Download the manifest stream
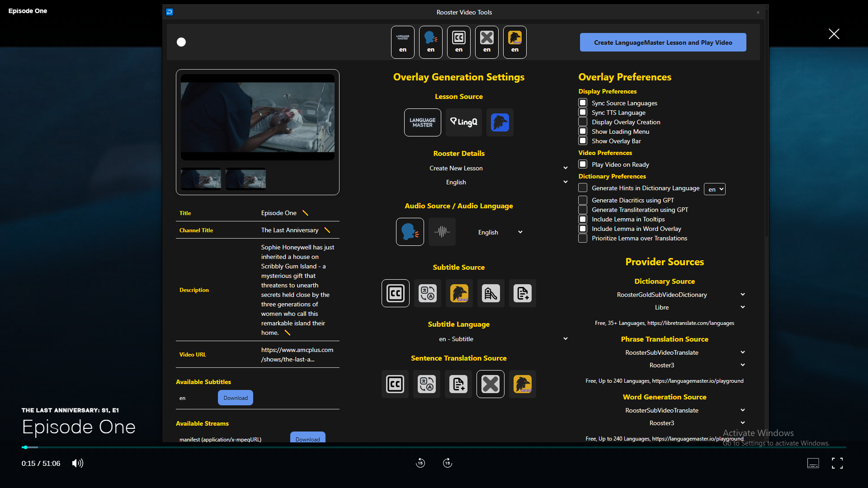 [307, 437]
